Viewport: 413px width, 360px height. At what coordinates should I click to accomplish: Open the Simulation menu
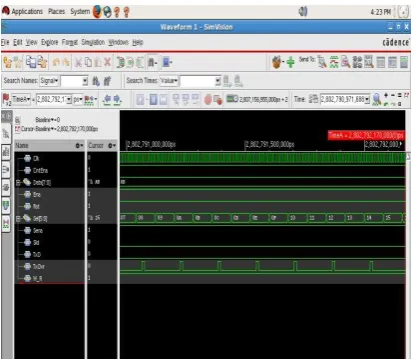click(x=93, y=42)
